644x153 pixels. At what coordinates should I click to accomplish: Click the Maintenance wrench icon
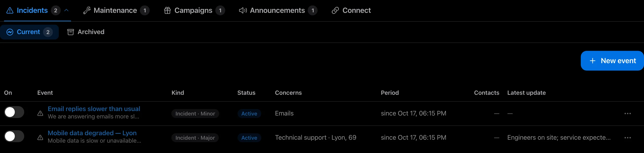click(87, 11)
